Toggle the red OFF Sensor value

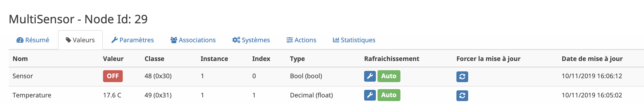(113, 76)
